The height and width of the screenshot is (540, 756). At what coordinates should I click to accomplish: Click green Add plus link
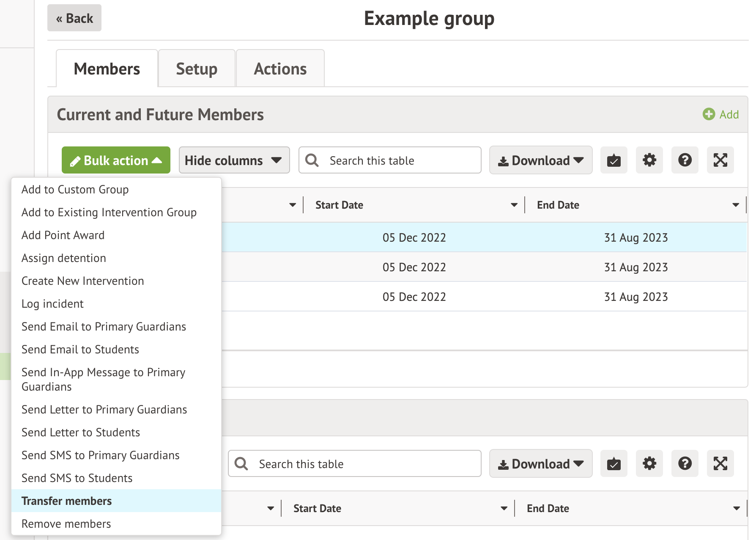pyautogui.click(x=720, y=114)
